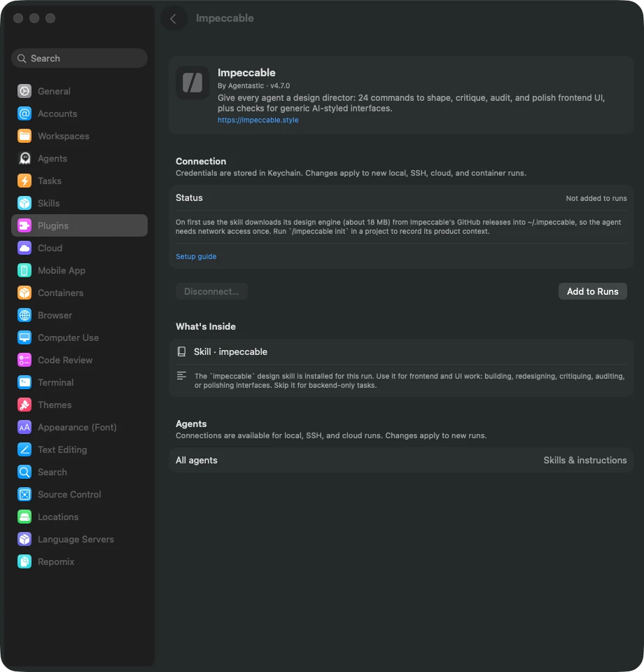Viewport: 644px width, 672px height.
Task: Select the Language Servers cube icon
Action: pos(24,539)
